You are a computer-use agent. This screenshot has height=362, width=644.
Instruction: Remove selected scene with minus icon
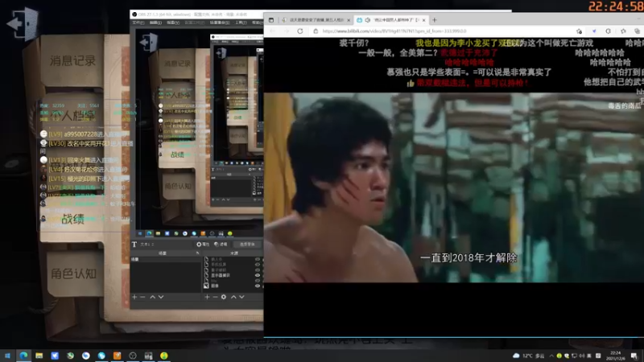click(x=142, y=297)
